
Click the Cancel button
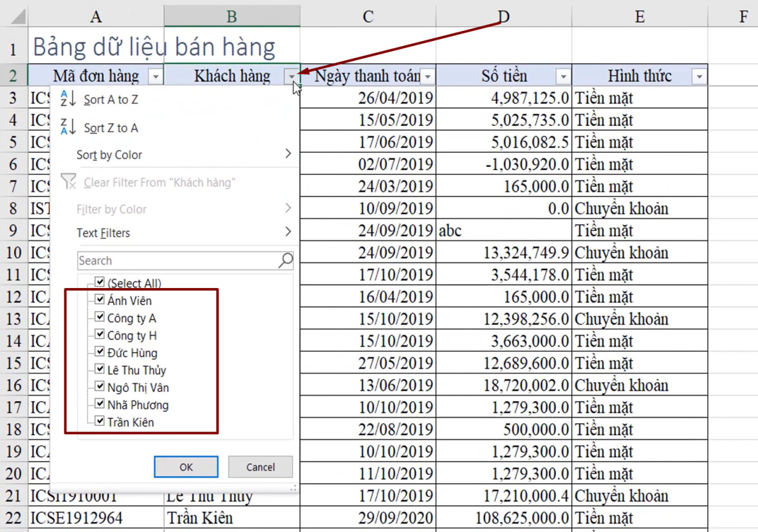pyautogui.click(x=260, y=467)
